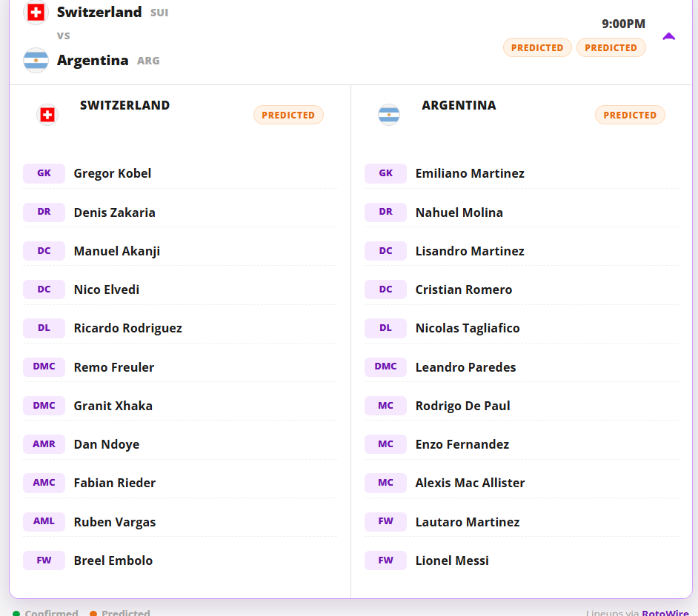Click first PREDICTED badge under 9:00PM
698x616 pixels.
pyautogui.click(x=537, y=47)
